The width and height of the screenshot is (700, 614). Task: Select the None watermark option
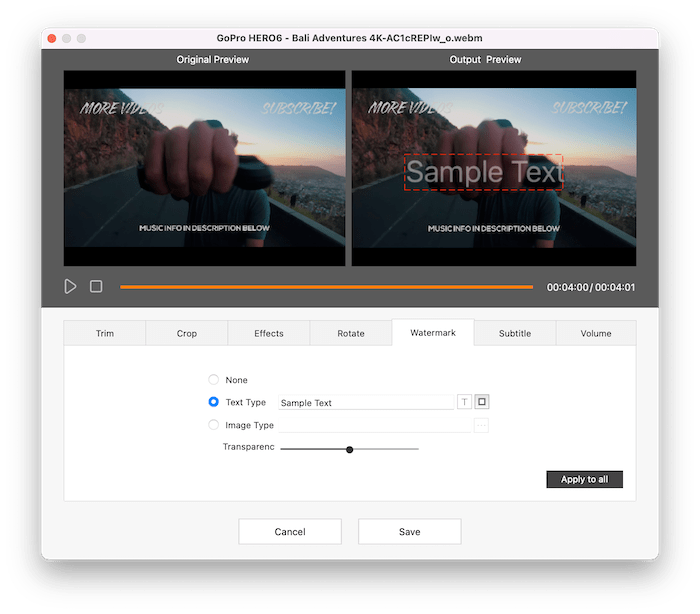[x=213, y=380]
